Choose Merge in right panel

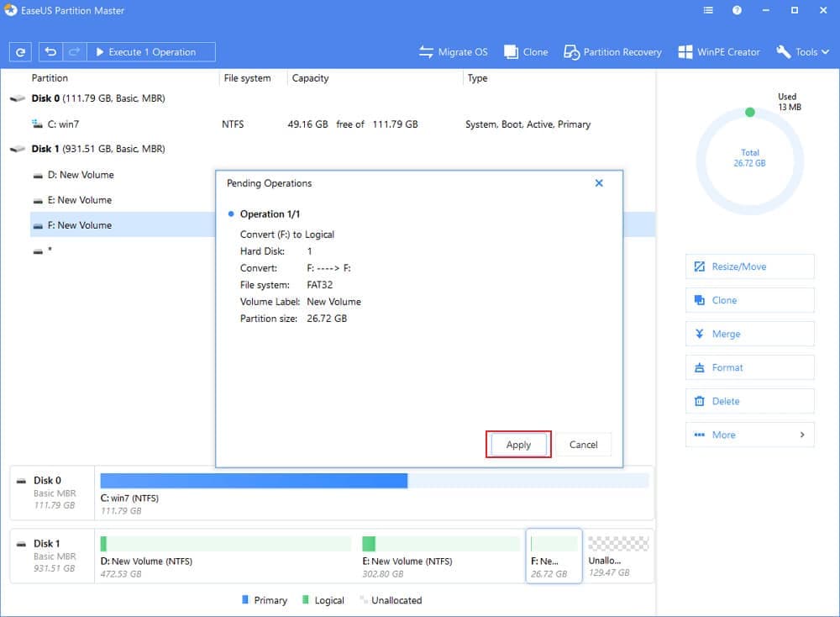[x=750, y=334]
